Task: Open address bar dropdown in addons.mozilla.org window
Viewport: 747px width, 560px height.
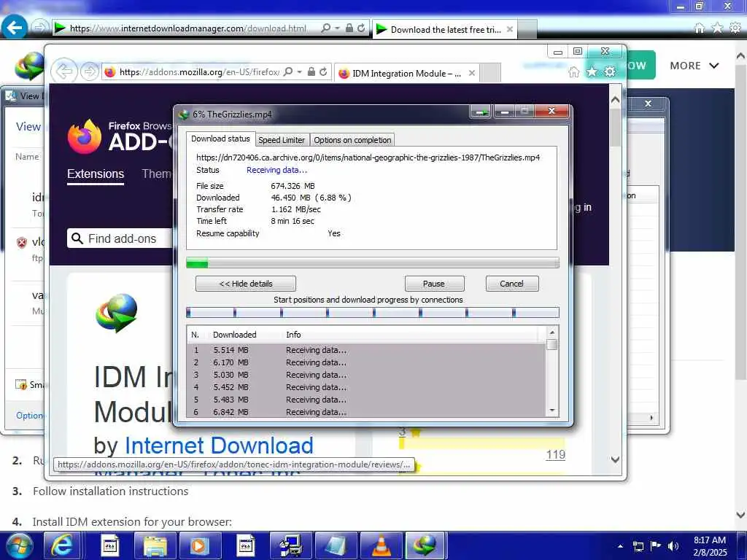Action: [x=299, y=72]
